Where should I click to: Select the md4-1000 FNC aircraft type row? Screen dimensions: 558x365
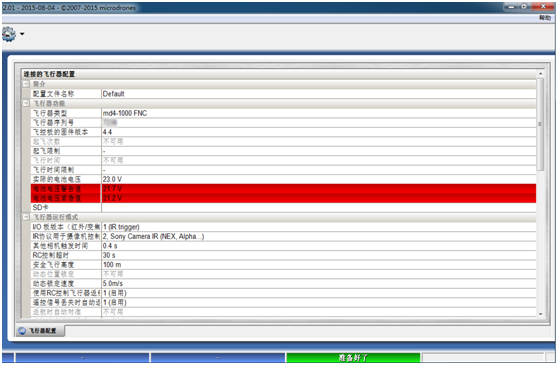click(284, 113)
